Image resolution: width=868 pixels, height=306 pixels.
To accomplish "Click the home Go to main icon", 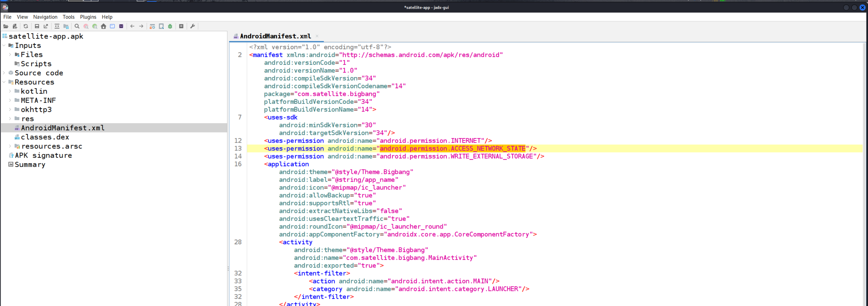I will click(103, 26).
